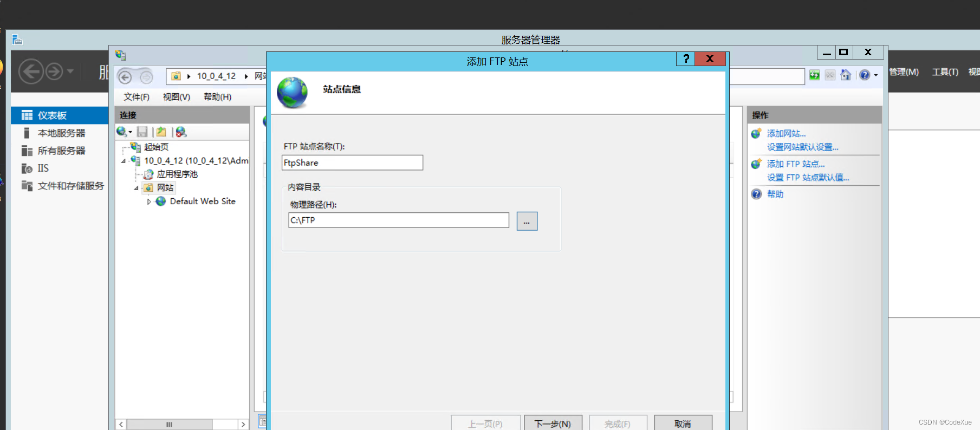This screenshot has width=980, height=430.
Task: Click the globe icon beside 添加网站
Action: pos(756,133)
